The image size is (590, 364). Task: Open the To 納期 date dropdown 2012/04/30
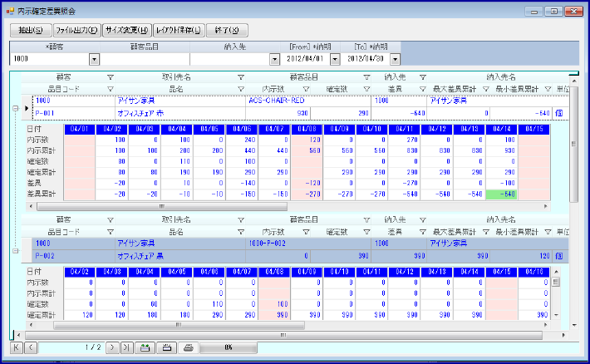[395, 59]
